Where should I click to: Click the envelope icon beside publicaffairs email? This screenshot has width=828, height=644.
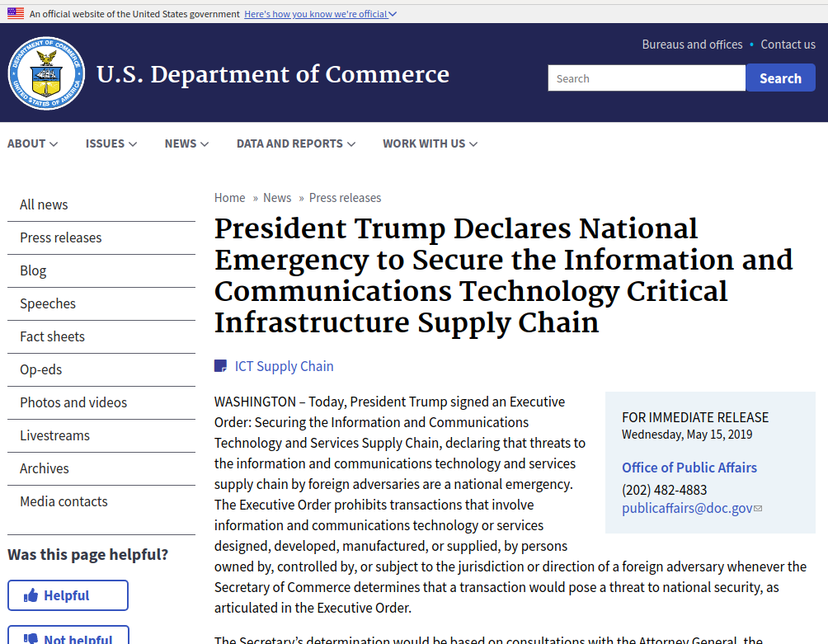coord(758,508)
